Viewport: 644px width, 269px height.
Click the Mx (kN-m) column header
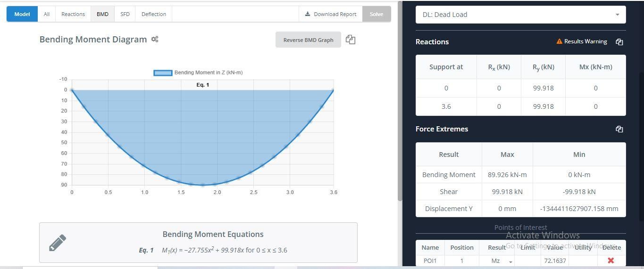(595, 67)
